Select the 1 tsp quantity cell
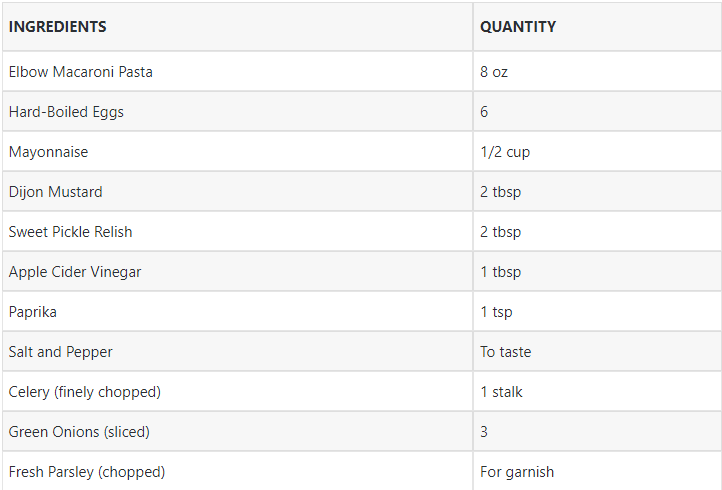Image resolution: width=722 pixels, height=490 pixels. pos(496,312)
